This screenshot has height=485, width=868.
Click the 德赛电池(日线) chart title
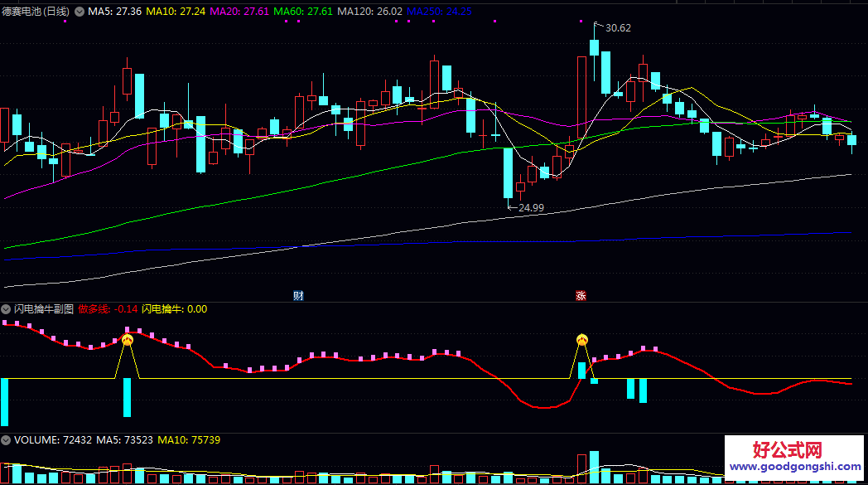[x=36, y=12]
